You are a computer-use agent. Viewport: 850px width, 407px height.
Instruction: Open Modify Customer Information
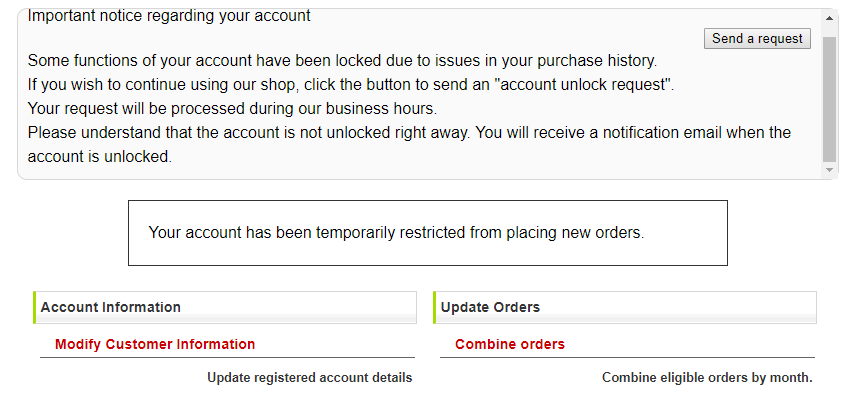(x=155, y=344)
